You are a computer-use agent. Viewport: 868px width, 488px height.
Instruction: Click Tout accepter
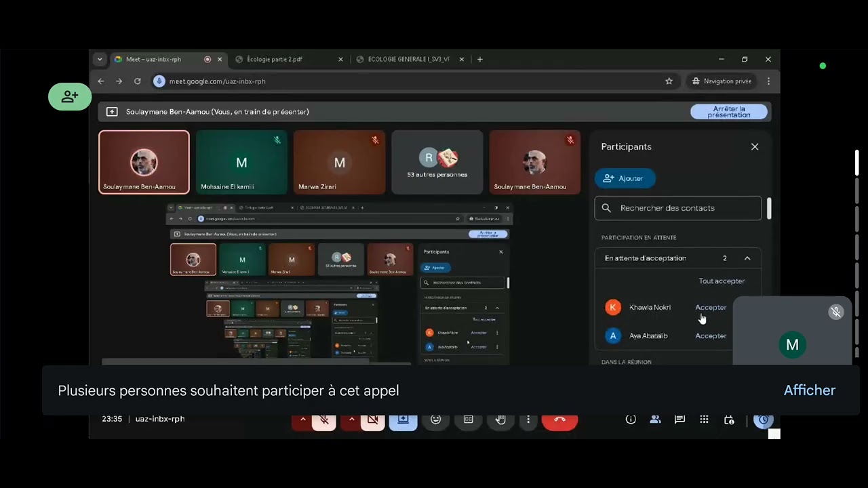(x=722, y=281)
